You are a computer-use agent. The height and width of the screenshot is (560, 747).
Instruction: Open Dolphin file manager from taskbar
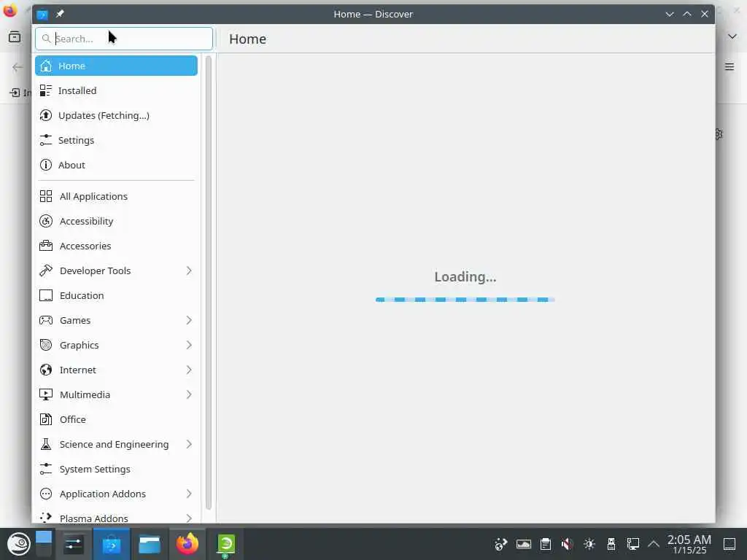point(149,544)
